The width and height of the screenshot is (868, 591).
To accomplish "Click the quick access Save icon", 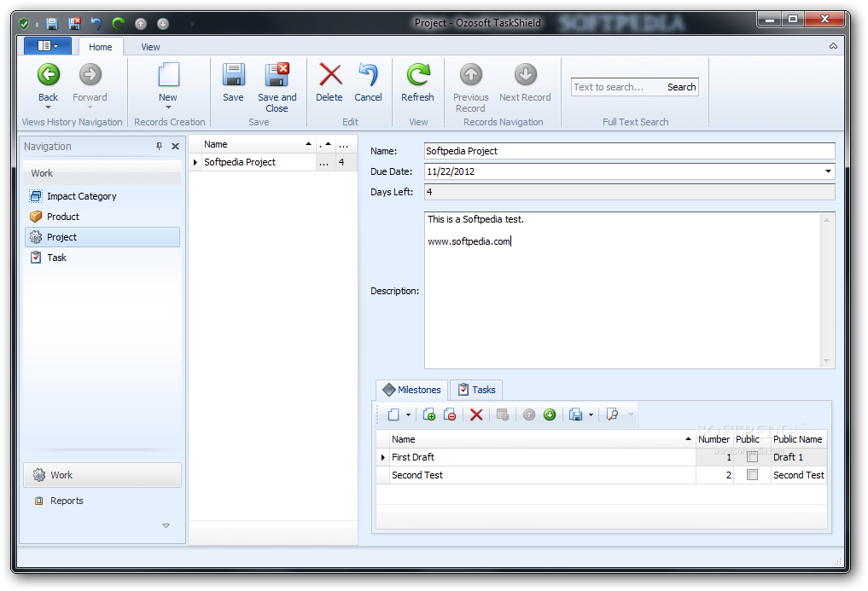I will pyautogui.click(x=52, y=24).
